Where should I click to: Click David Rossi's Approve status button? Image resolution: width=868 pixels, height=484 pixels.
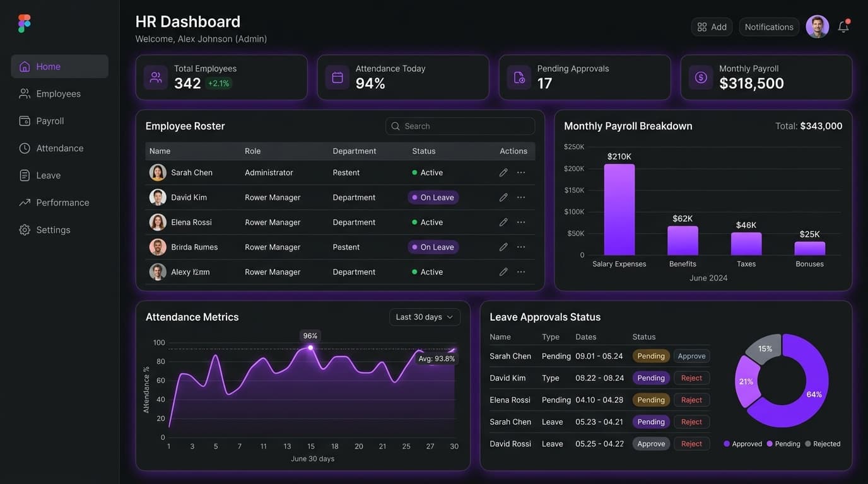651,444
